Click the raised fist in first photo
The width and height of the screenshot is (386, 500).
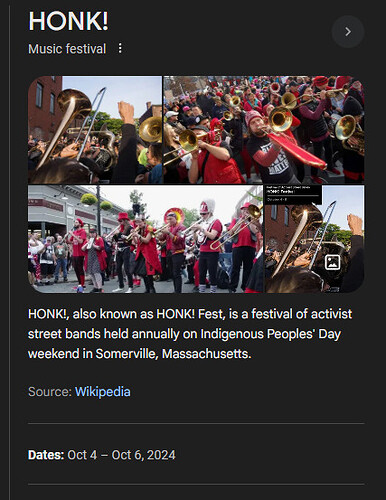(x=126, y=112)
